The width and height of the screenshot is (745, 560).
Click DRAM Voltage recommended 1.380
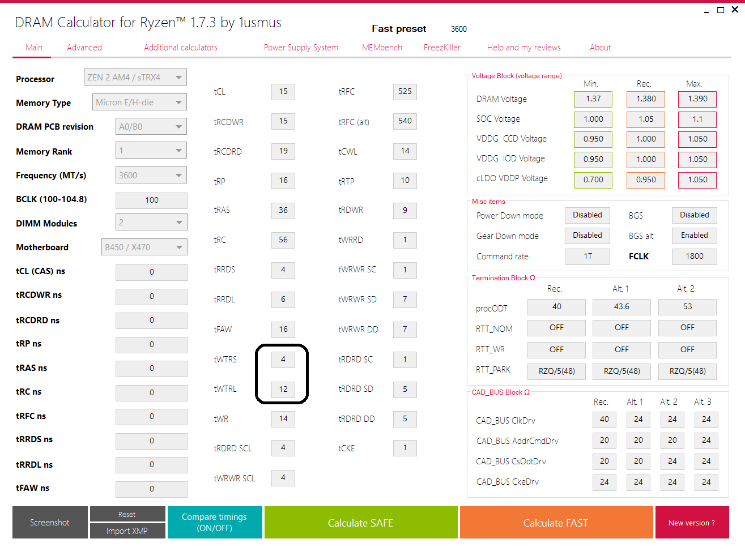coord(646,99)
